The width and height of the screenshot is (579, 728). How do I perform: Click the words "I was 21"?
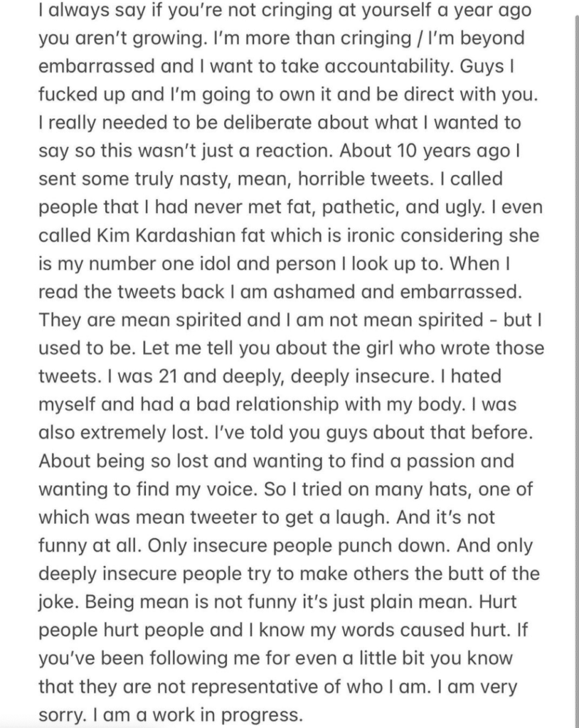tap(140, 376)
